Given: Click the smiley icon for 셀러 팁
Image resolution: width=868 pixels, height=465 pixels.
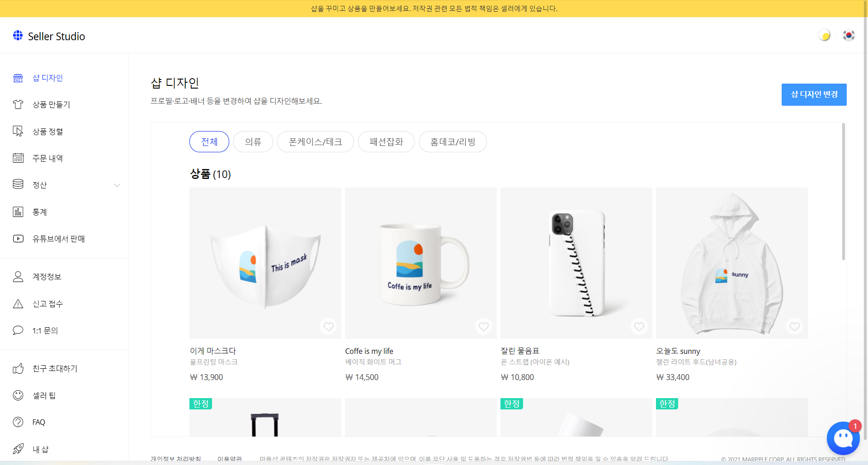Looking at the screenshot, I should click(x=18, y=395).
